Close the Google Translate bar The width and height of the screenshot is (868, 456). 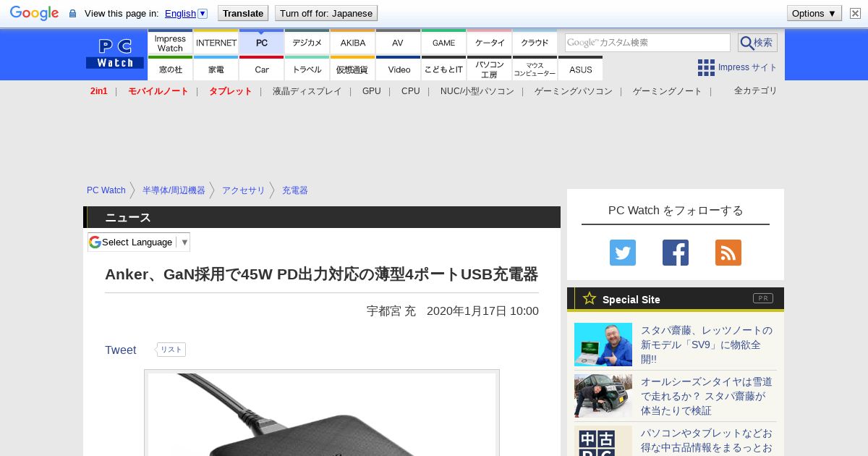[x=855, y=13]
